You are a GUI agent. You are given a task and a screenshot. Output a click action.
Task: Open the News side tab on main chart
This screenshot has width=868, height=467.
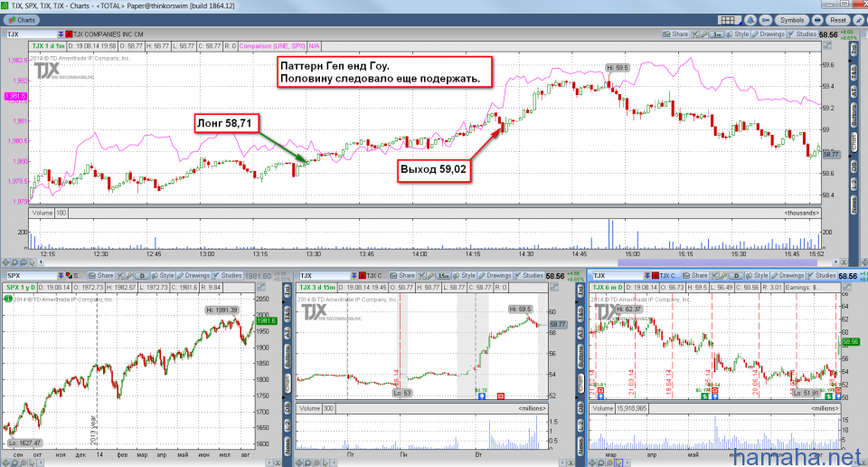click(x=854, y=205)
